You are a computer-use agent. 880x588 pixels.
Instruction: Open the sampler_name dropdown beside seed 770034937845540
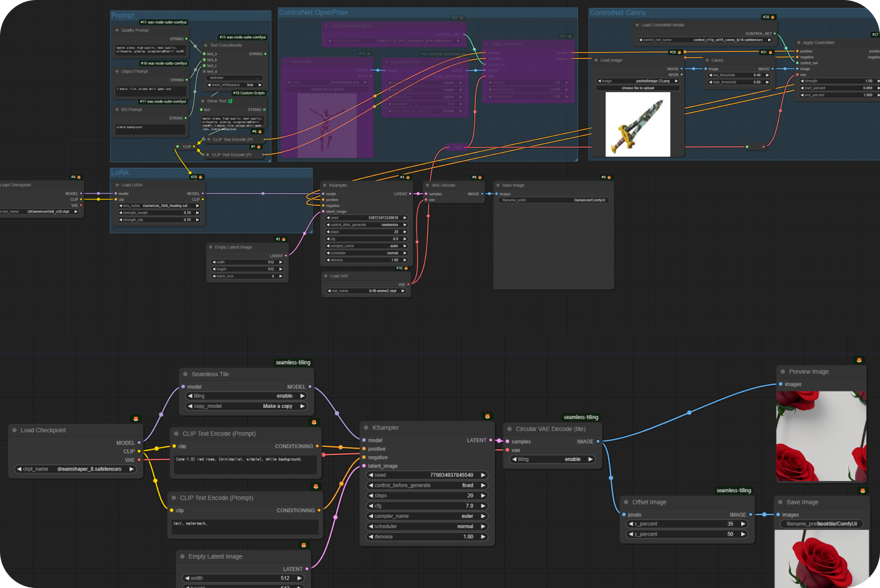(427, 516)
